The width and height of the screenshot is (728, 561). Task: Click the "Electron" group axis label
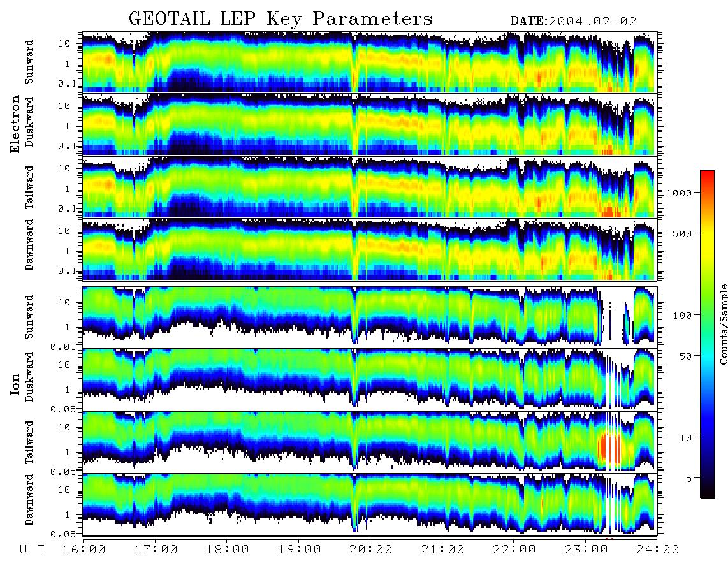point(15,124)
